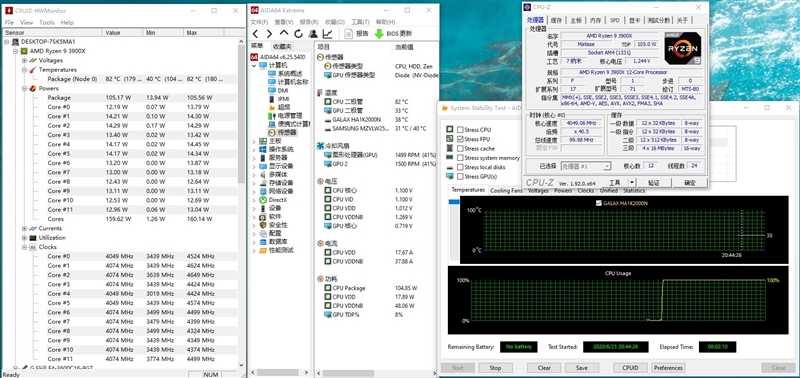This screenshot has height=378, width=800.
Task: Open CPU-Z 工具 dropdown arrow
Action: pyautogui.click(x=632, y=182)
